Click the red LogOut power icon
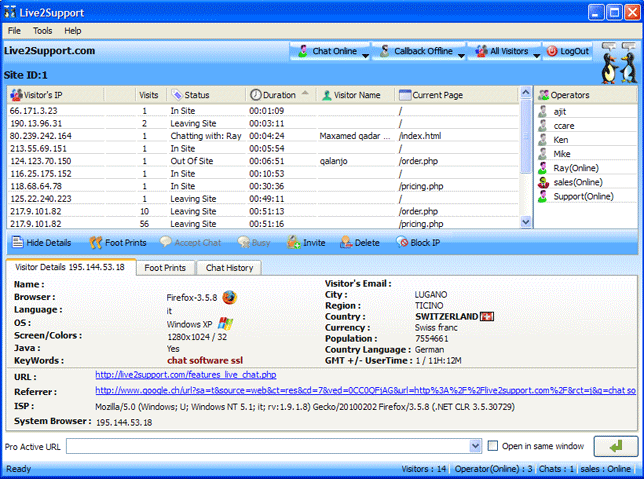 click(552, 51)
